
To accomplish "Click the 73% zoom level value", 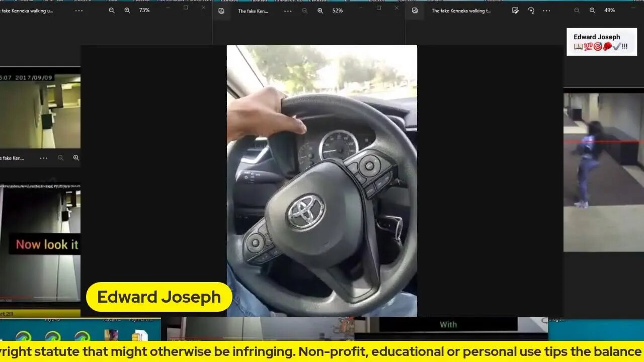I will click(x=144, y=11).
